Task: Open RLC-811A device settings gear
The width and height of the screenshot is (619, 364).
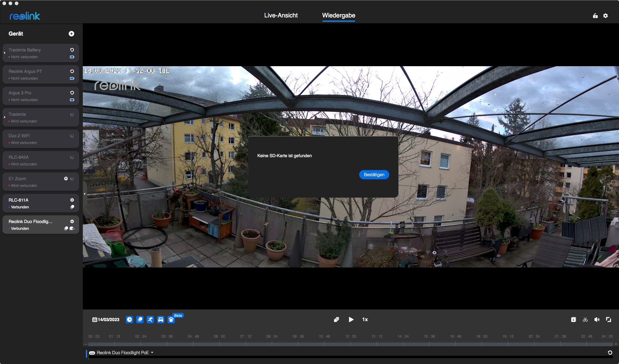Action: pos(72,200)
